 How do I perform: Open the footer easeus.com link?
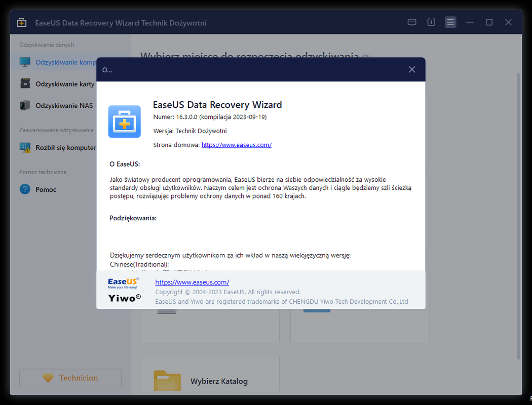click(192, 282)
